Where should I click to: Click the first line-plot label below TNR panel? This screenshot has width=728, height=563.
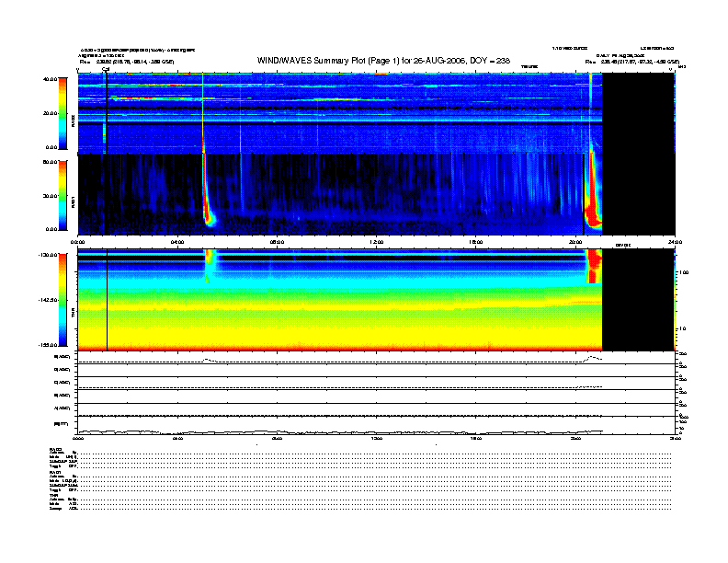pos(63,357)
